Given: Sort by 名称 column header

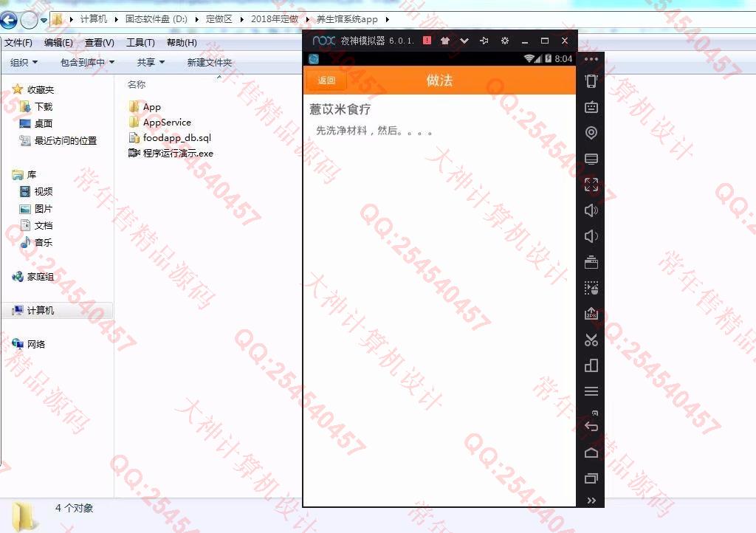Looking at the screenshot, I should [x=137, y=84].
